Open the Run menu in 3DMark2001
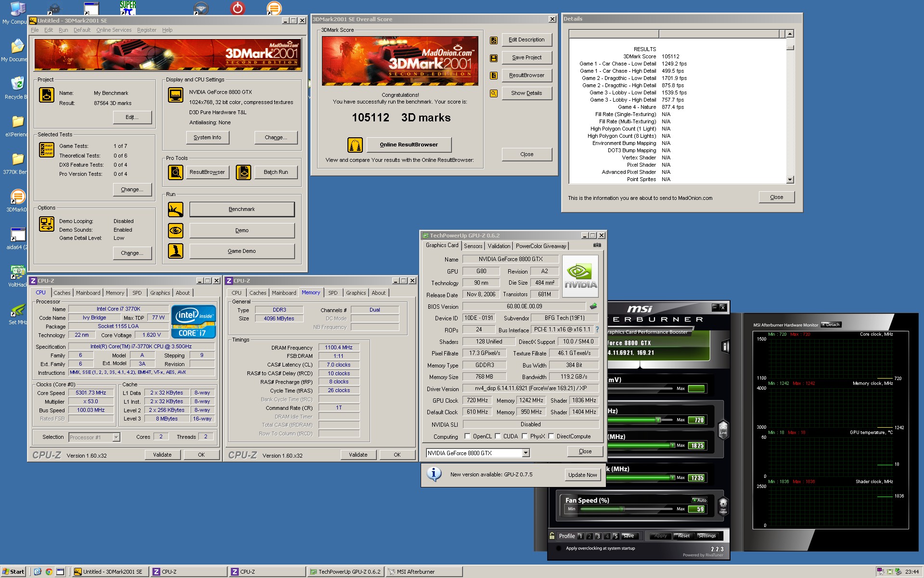 63,30
